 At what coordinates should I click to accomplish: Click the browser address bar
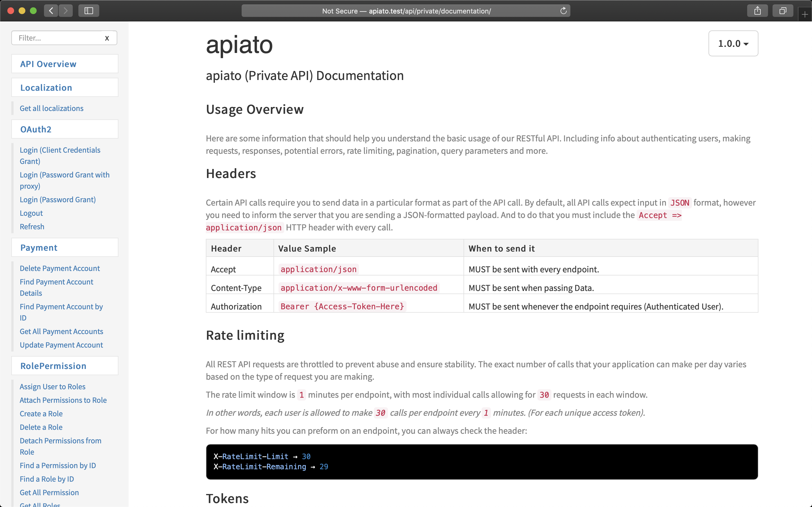click(406, 11)
